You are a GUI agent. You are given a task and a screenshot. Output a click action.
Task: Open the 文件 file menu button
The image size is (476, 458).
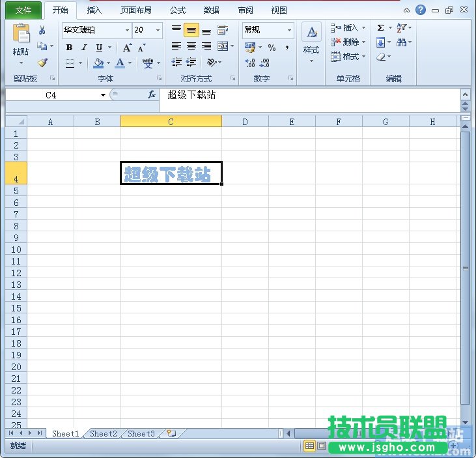tap(23, 10)
